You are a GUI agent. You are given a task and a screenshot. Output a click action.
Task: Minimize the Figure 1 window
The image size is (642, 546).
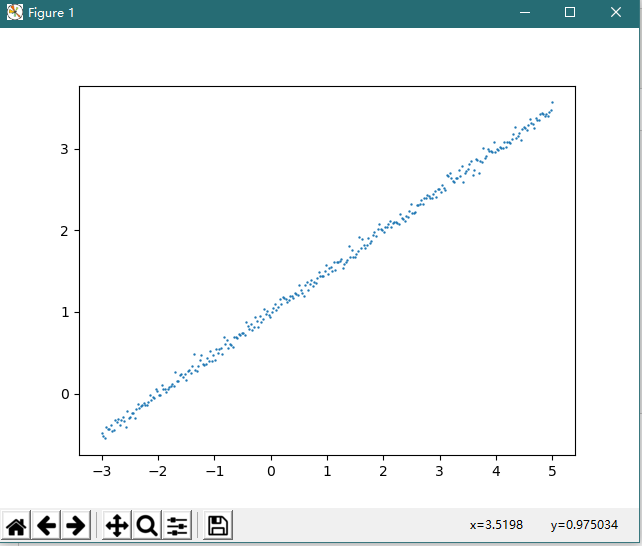click(525, 13)
